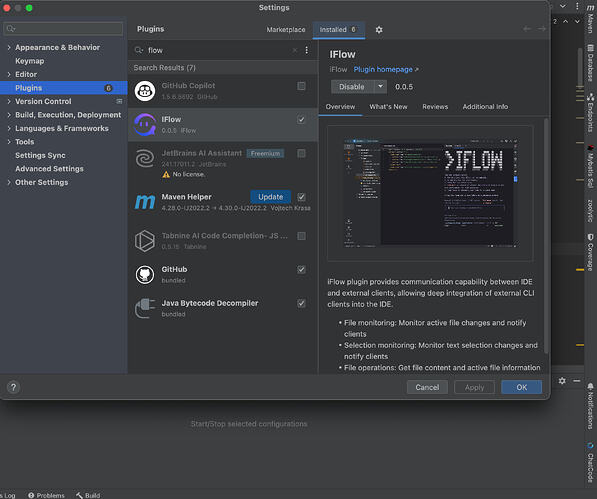597x499 pixels.
Task: Enable the GitHub Copilot checkbox
Action: click(x=301, y=86)
